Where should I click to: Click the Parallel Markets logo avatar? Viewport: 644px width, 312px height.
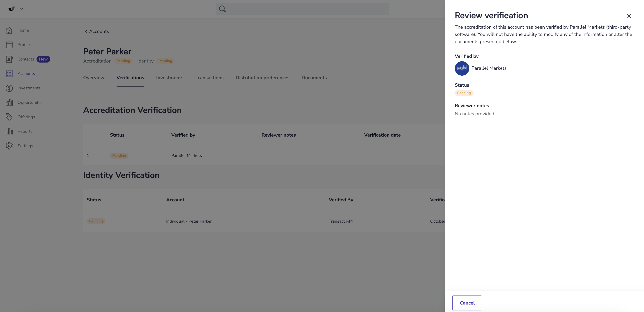tap(462, 68)
